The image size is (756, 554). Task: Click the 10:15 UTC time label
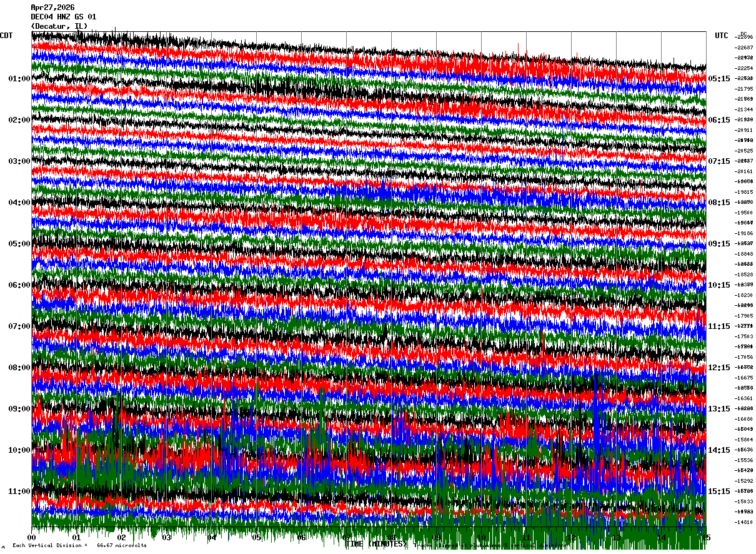tap(719, 285)
